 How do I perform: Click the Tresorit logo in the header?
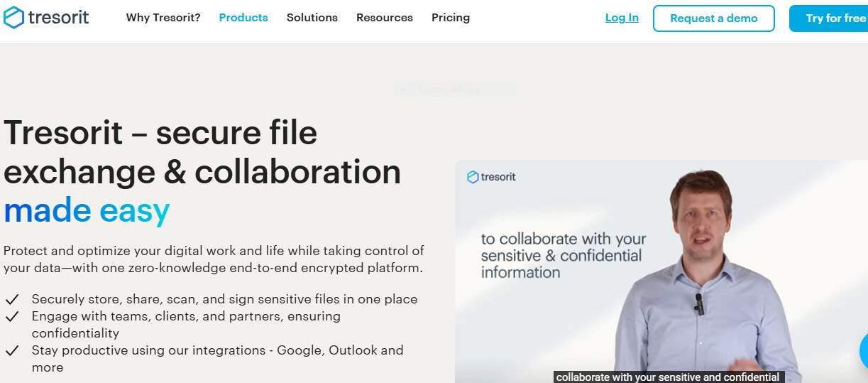[46, 18]
